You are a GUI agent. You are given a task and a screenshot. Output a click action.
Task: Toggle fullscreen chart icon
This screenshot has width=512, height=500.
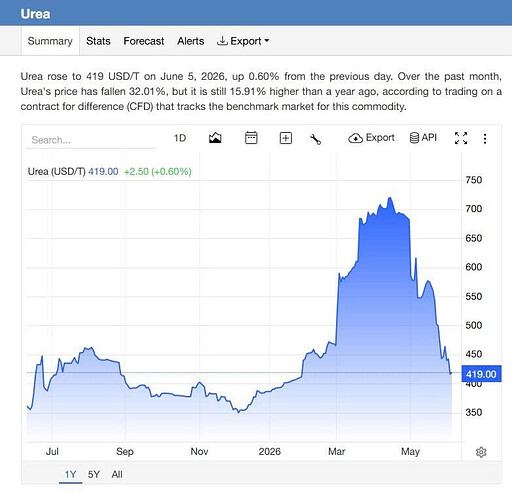click(x=461, y=138)
